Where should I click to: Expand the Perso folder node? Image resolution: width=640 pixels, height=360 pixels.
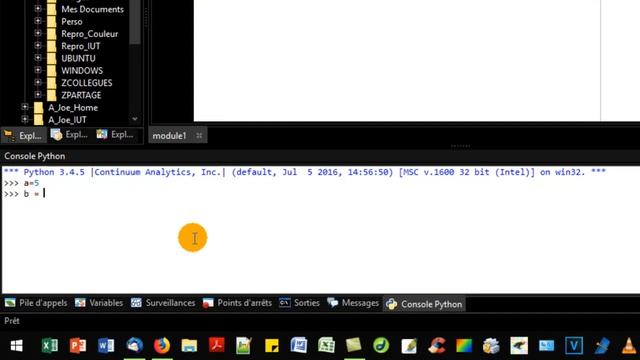click(x=38, y=21)
